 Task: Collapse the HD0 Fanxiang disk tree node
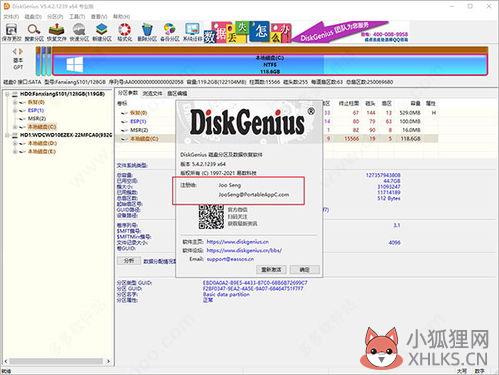click(7, 94)
